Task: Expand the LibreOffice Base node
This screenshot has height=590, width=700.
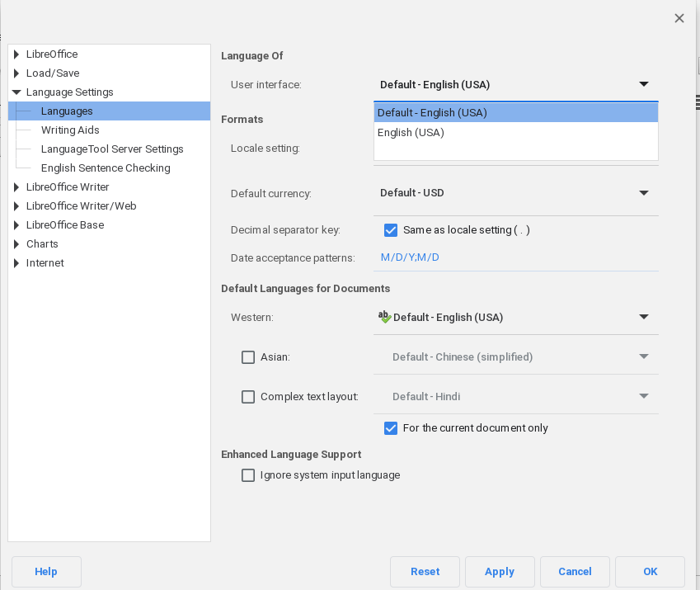Action: [x=16, y=225]
